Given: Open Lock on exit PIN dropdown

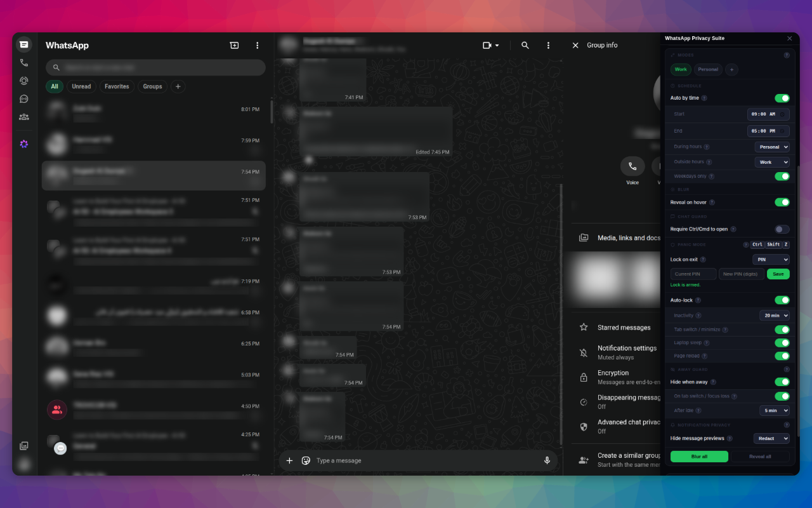Looking at the screenshot, I should [771, 260].
